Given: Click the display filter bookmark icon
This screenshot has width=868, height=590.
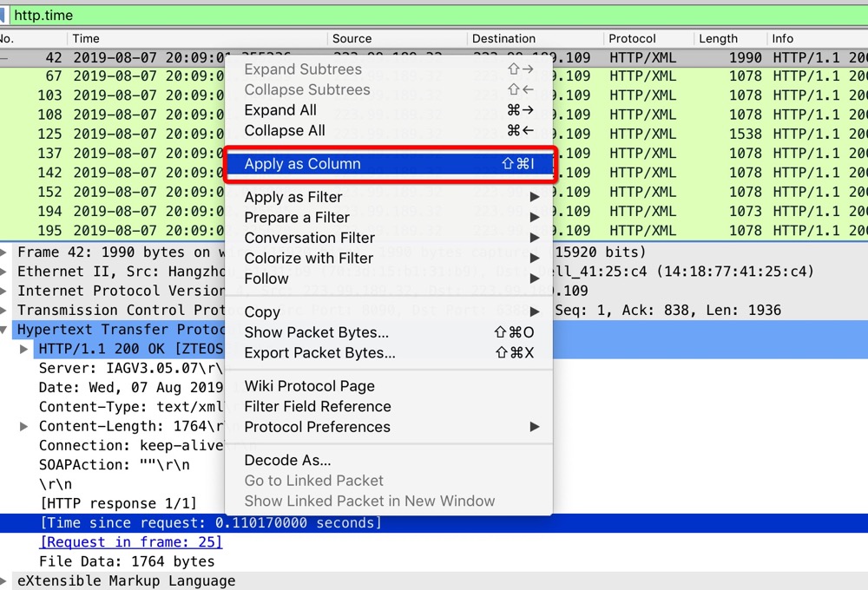Looking at the screenshot, I should pos(3,16).
